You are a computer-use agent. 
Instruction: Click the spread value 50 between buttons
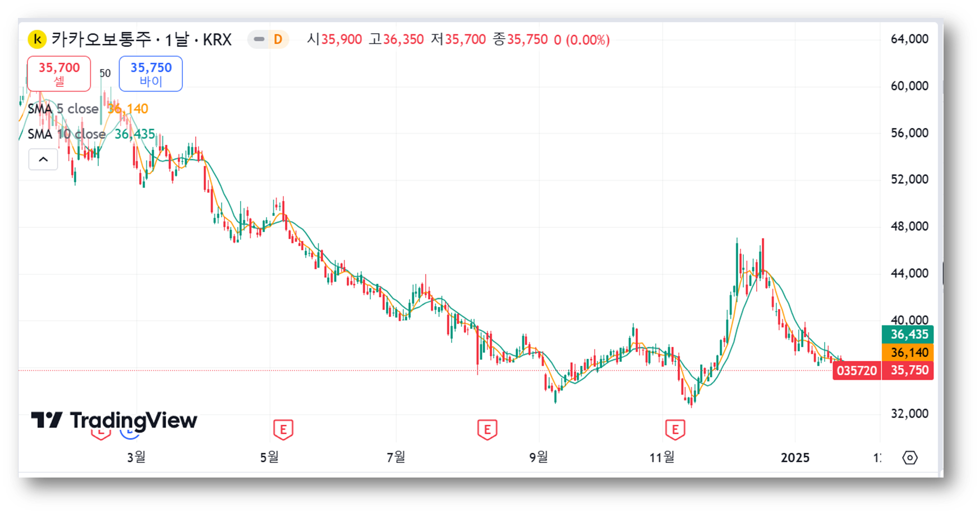(x=105, y=74)
